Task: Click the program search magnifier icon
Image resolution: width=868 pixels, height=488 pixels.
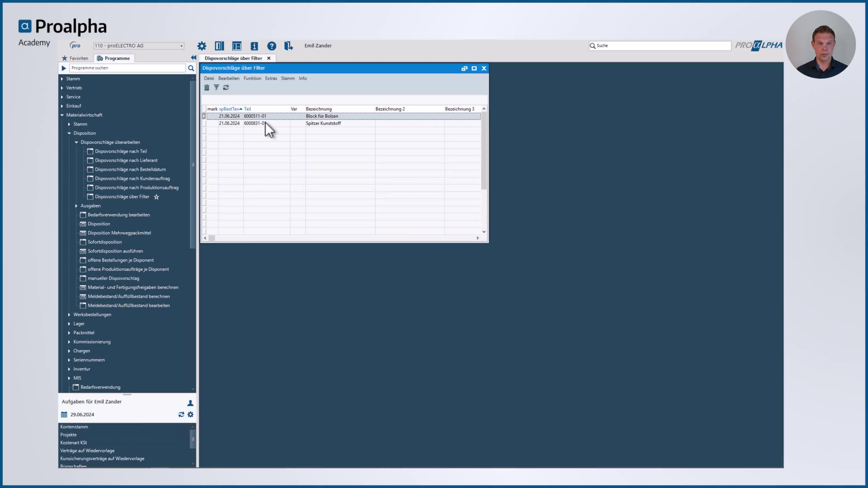Action: [191, 68]
